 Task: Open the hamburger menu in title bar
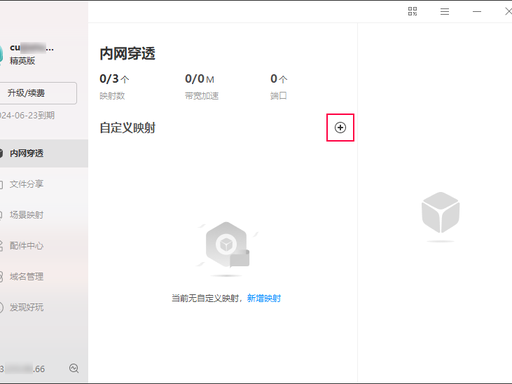coord(444,12)
